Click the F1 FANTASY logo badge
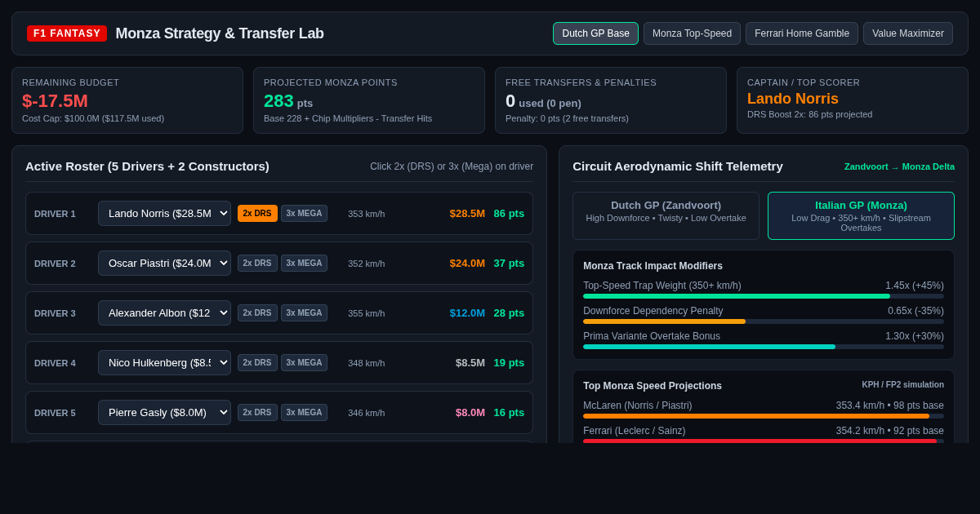Screen dimensions: 980x514 (67, 33)
